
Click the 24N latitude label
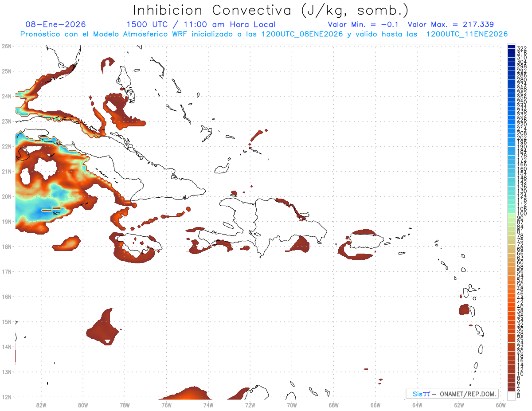(x=7, y=96)
